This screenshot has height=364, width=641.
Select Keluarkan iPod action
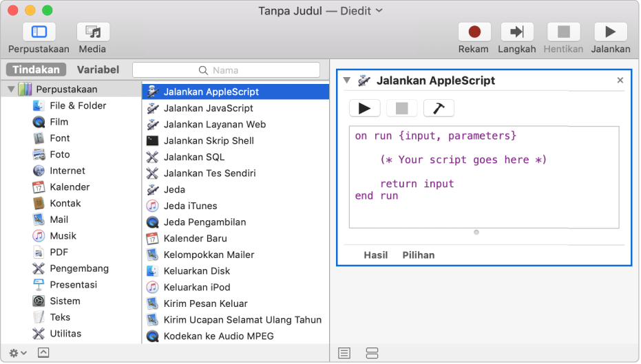235,288
